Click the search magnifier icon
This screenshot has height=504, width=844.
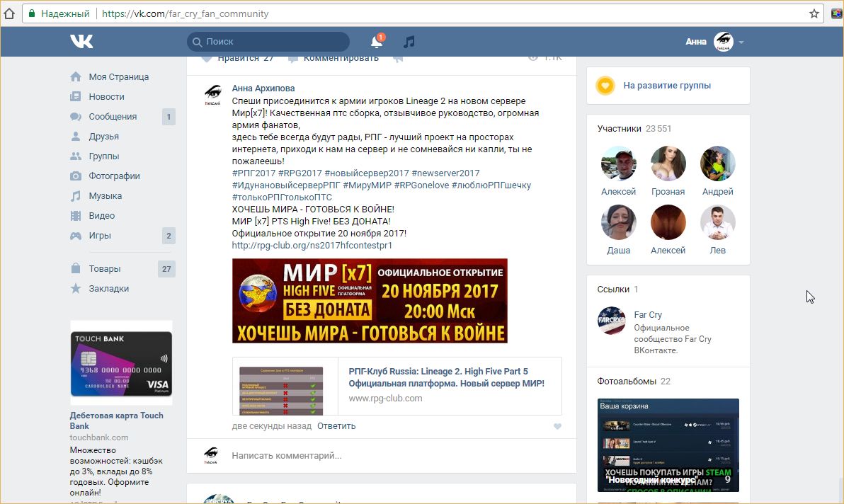[197, 42]
